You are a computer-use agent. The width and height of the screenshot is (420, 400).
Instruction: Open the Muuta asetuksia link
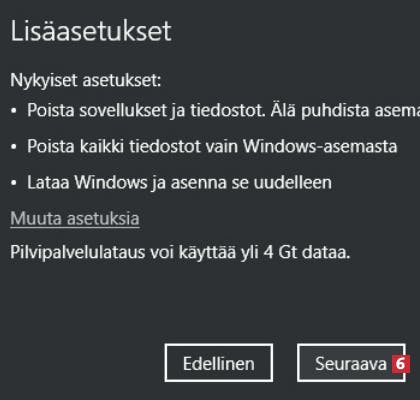[x=75, y=219]
